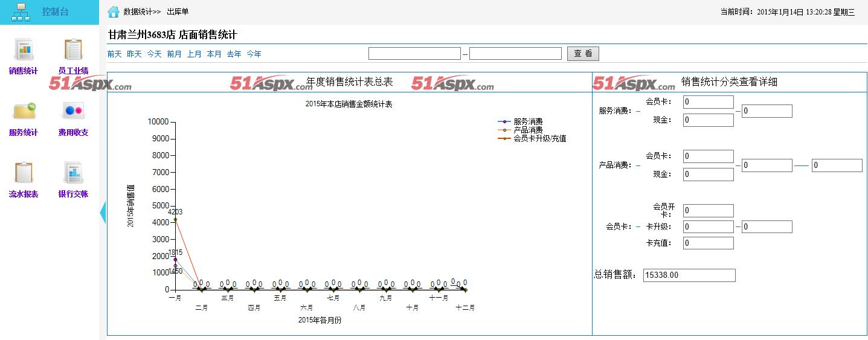Click the 2015年各月份 axis title
The width and height of the screenshot is (868, 340).
coord(320,320)
